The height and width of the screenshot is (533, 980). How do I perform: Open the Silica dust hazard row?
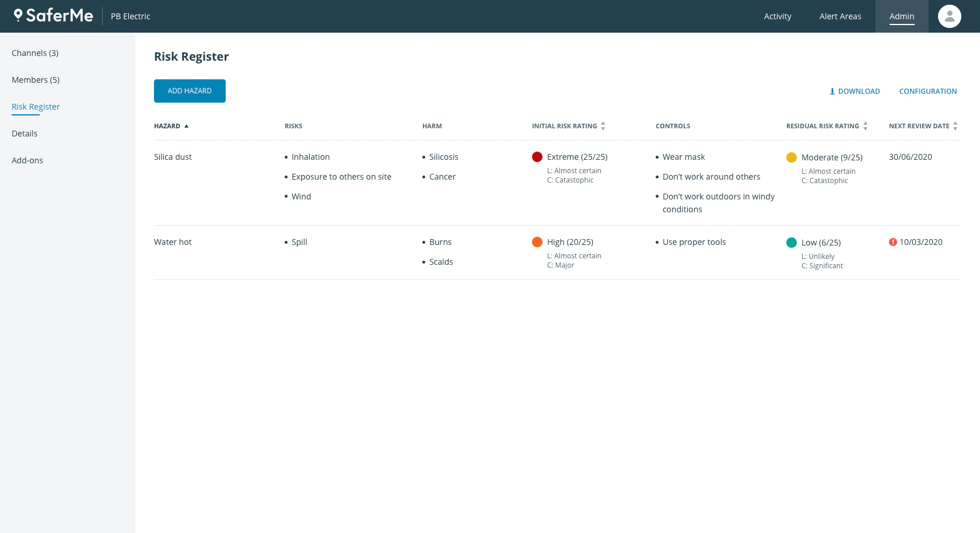pyautogui.click(x=558, y=183)
